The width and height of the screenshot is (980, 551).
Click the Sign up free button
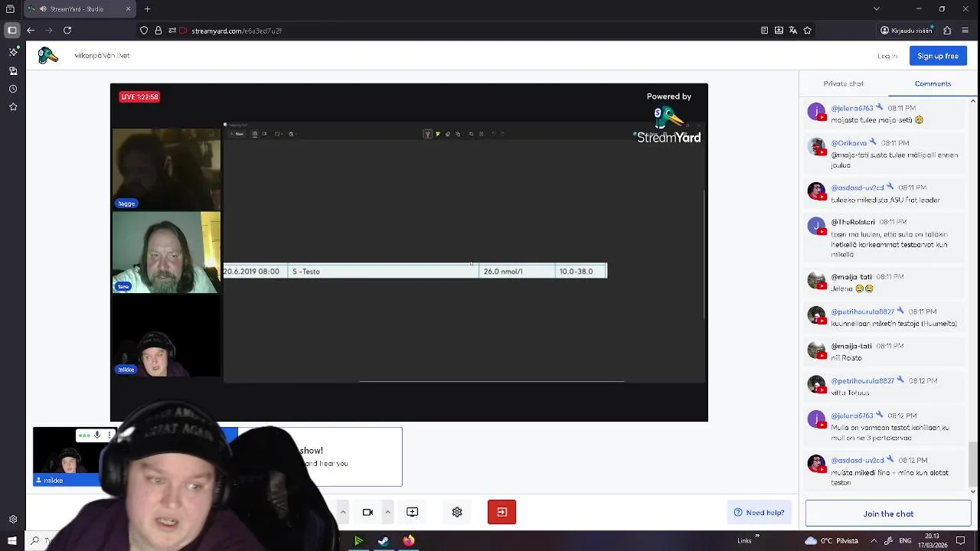[937, 56]
